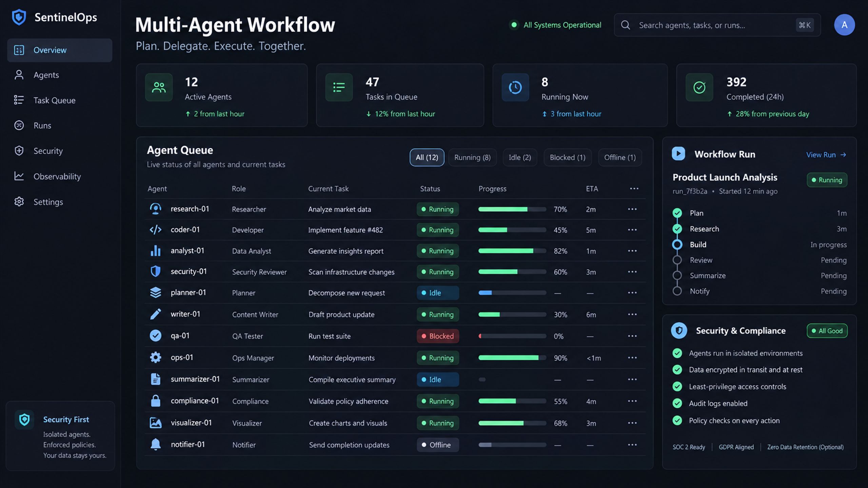Click the Workflow Run play icon
The height and width of the screenshot is (488, 868).
point(678,154)
